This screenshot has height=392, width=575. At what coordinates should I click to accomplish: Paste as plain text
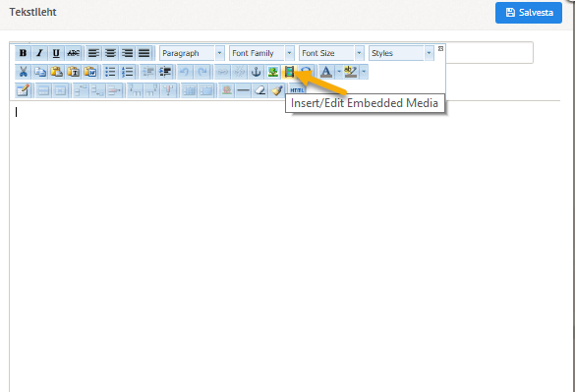tap(74, 72)
